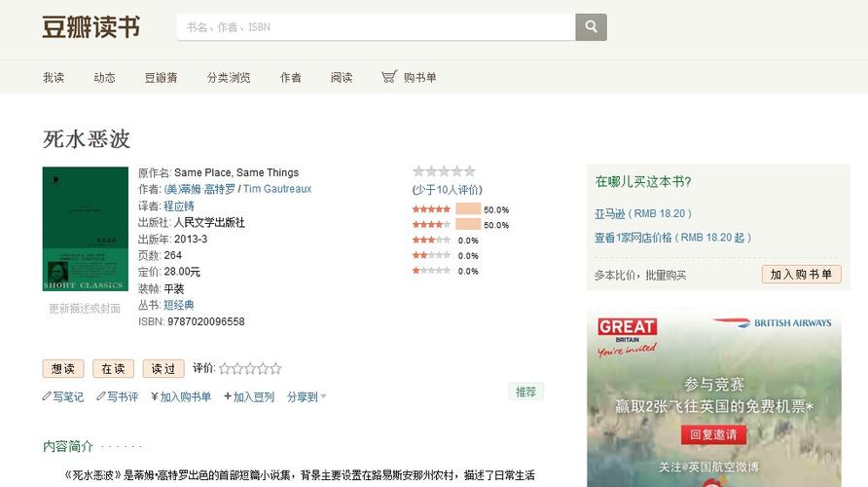Click the 在哪儿买这本书? heading
The image size is (868, 487).
point(642,182)
